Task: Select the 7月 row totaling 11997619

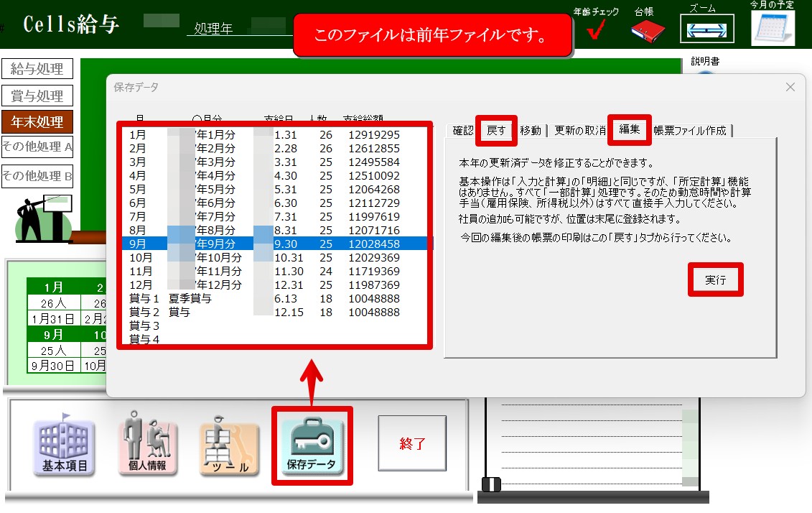Action: point(274,216)
